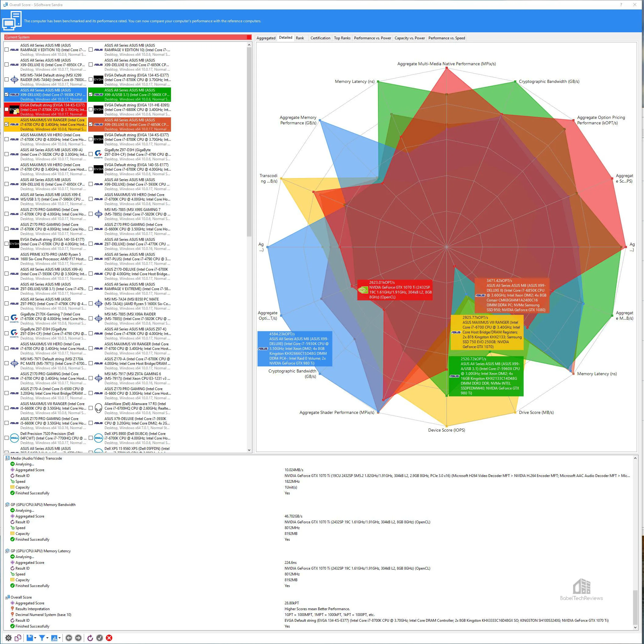Open the chart icon dropdown arrow

point(60,638)
